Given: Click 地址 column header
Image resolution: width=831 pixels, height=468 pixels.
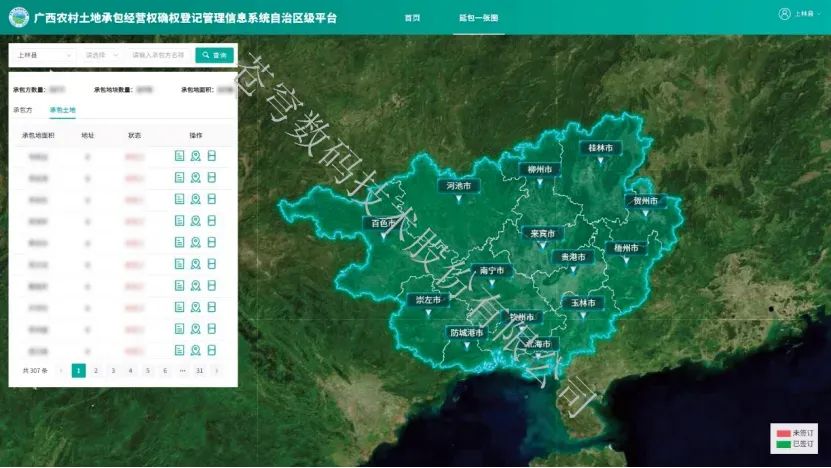Looking at the screenshot, I should [87, 136].
